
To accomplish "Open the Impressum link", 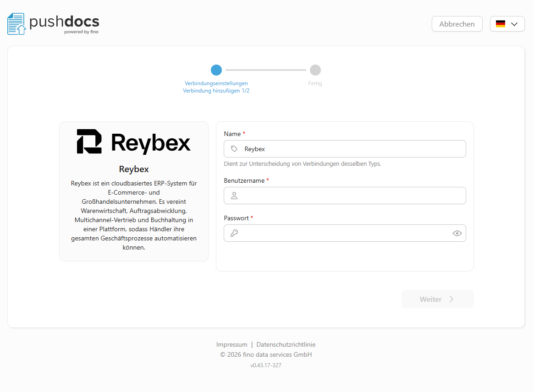I will pyautogui.click(x=231, y=344).
